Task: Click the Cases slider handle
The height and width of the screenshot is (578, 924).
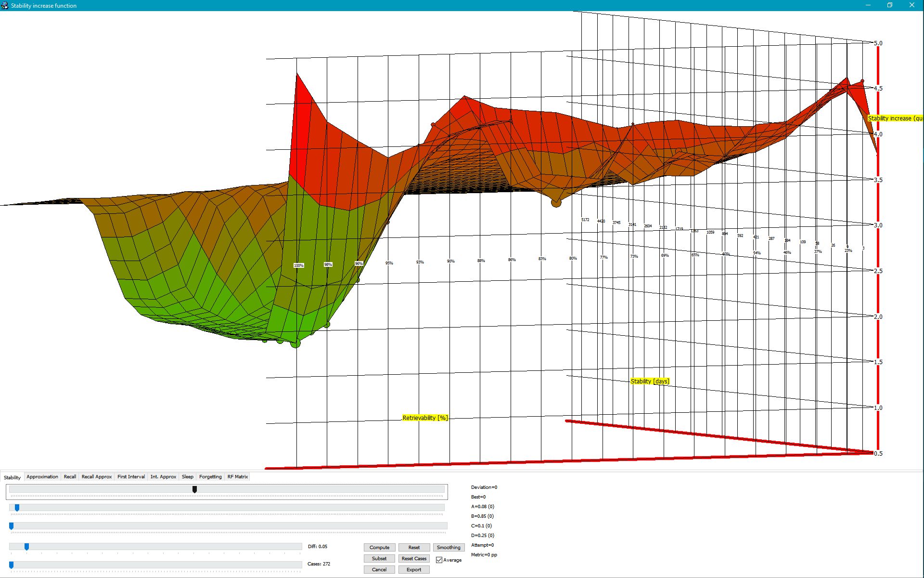Action: coord(12,565)
